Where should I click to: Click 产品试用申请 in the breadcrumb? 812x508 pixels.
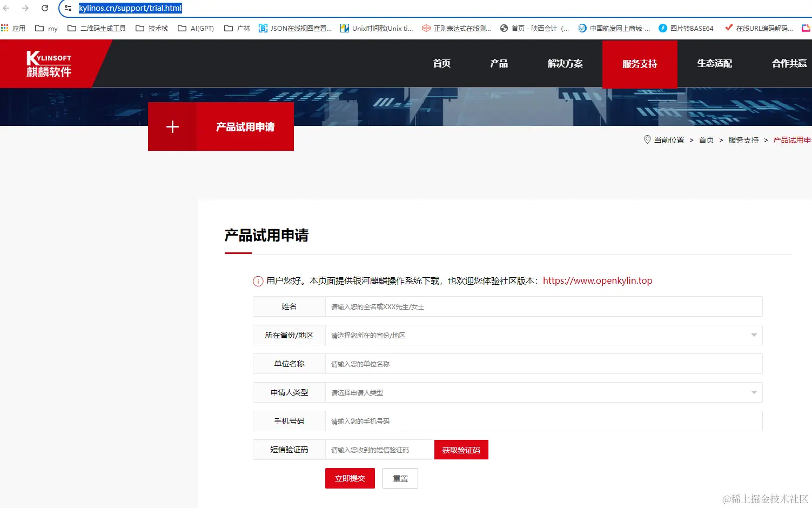[x=792, y=140]
